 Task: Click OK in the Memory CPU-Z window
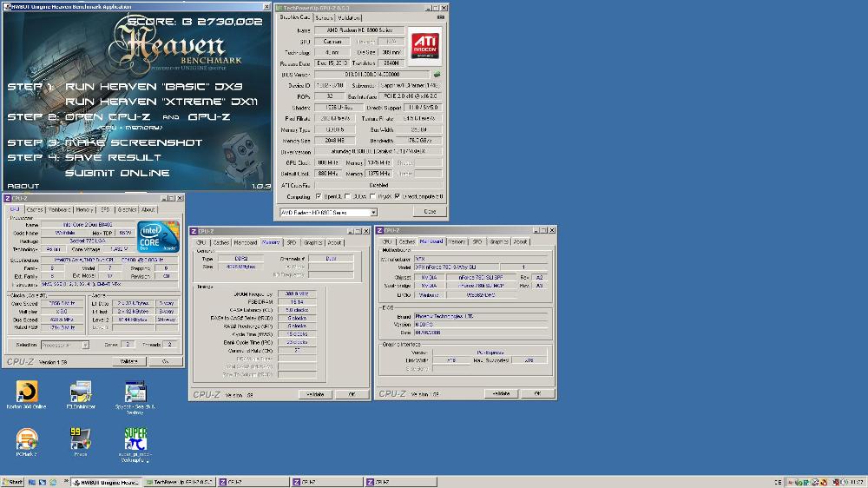[x=352, y=394]
